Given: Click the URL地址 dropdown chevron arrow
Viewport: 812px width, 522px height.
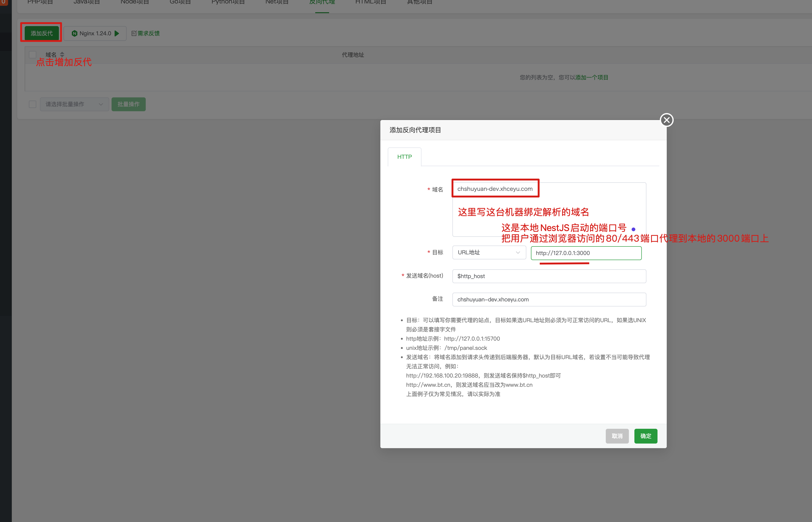Looking at the screenshot, I should click(518, 252).
